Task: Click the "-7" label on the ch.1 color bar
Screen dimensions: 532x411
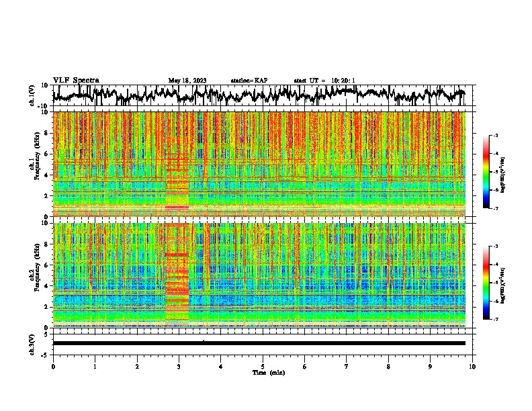Action: 495,208
